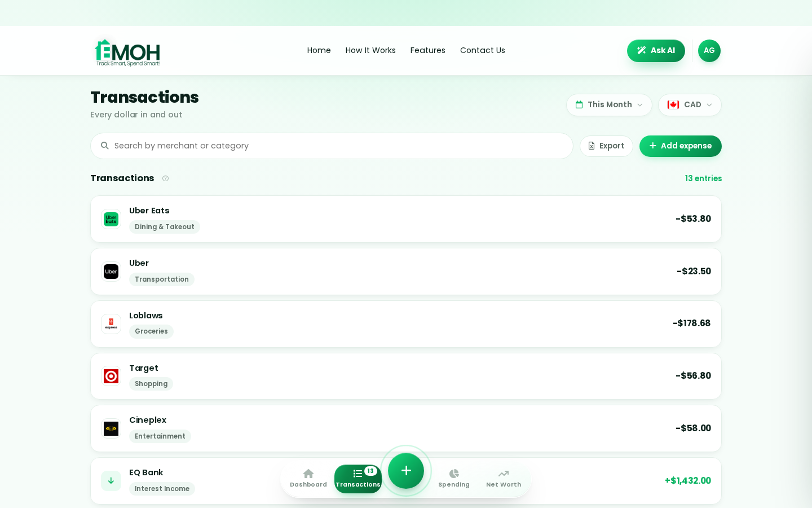Go to the Home menu item
The image size is (812, 508).
(319, 50)
